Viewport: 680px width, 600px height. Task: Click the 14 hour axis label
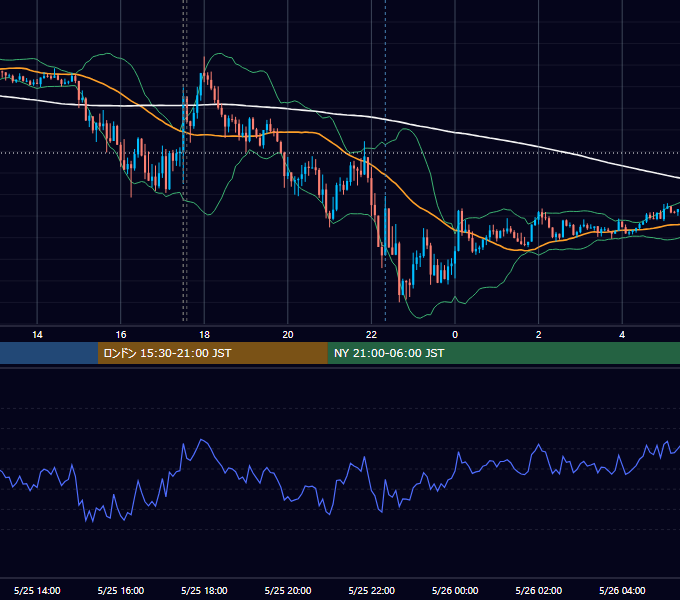click(x=37, y=335)
